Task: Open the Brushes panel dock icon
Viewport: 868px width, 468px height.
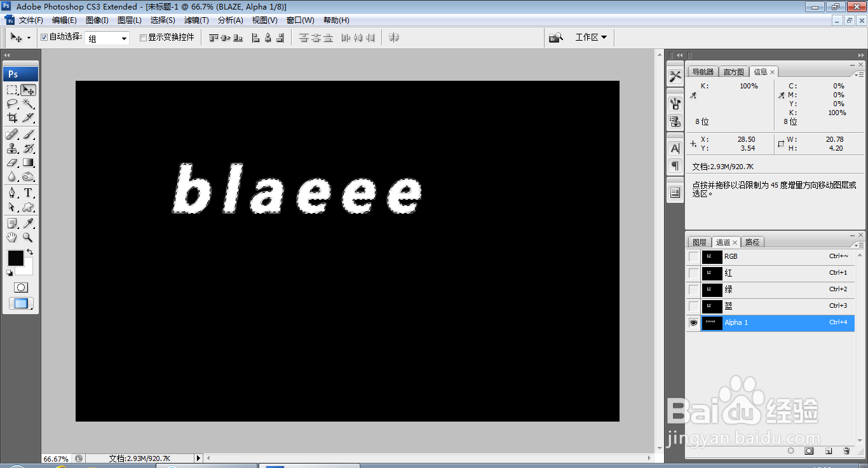Action: pyautogui.click(x=675, y=103)
